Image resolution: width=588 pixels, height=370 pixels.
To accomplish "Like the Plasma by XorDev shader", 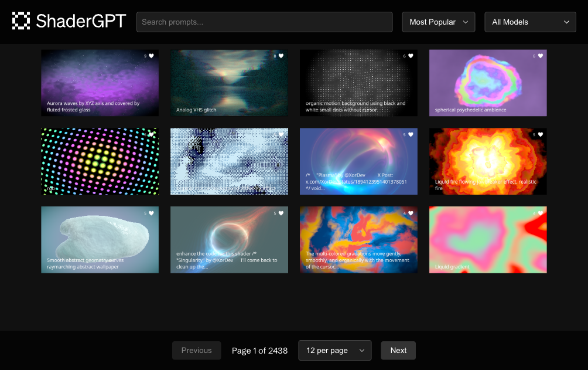I will (410, 135).
